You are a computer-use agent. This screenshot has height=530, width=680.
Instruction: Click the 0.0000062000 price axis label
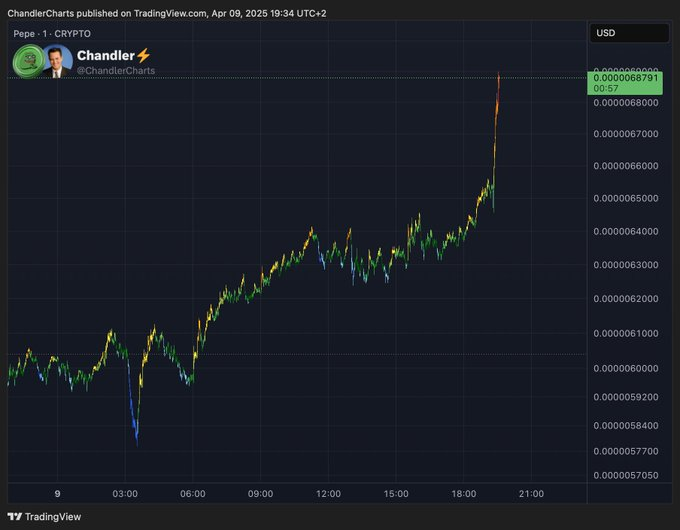(x=625, y=299)
